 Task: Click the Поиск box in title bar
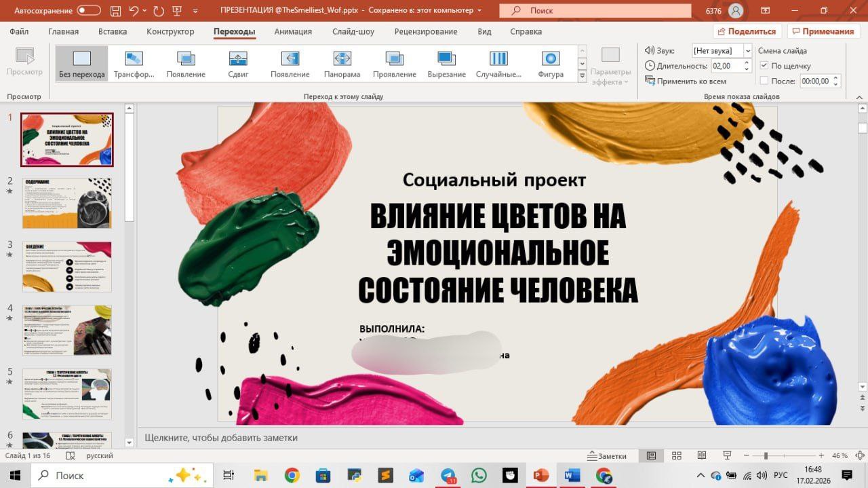tap(595, 11)
